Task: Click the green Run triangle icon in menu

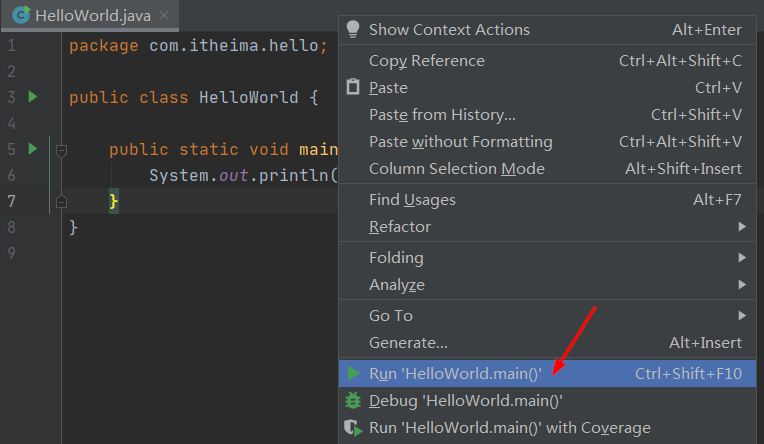Action: pos(353,373)
